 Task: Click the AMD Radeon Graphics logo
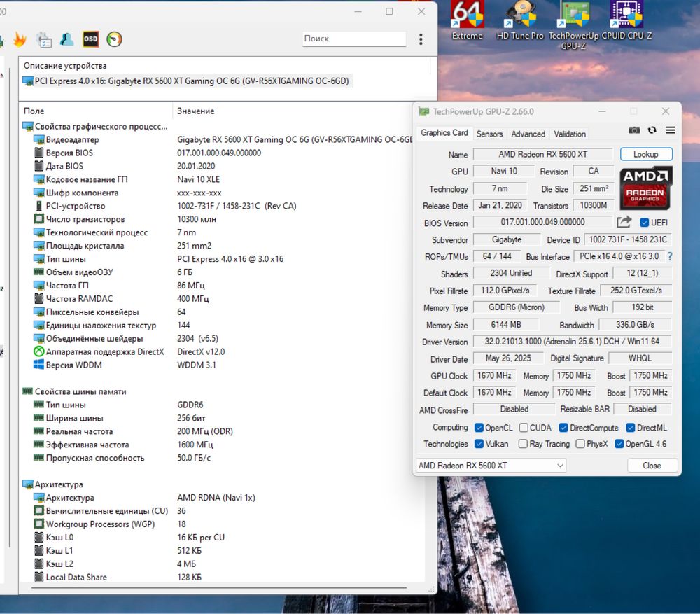coord(645,188)
